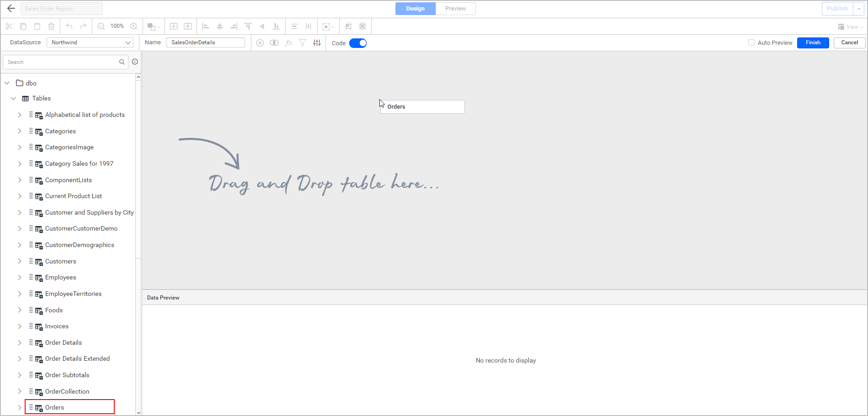
Task: Collapse the Tables node
Action: point(14,98)
